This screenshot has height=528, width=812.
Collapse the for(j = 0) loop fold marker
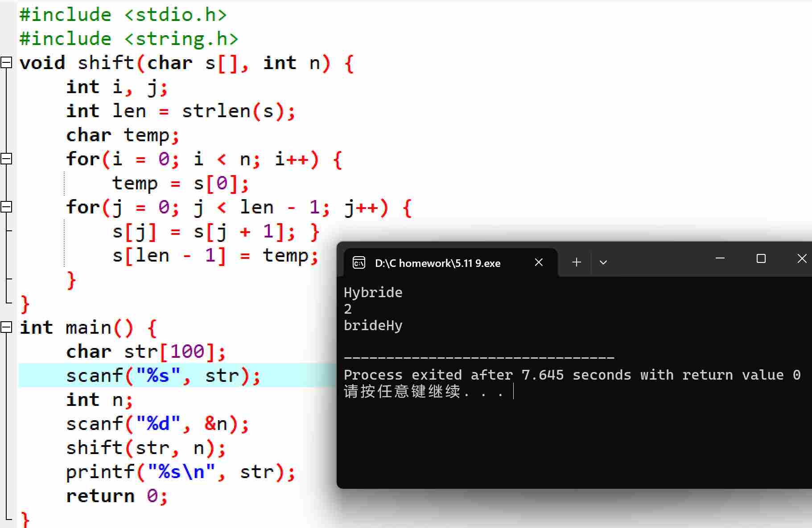click(6, 207)
